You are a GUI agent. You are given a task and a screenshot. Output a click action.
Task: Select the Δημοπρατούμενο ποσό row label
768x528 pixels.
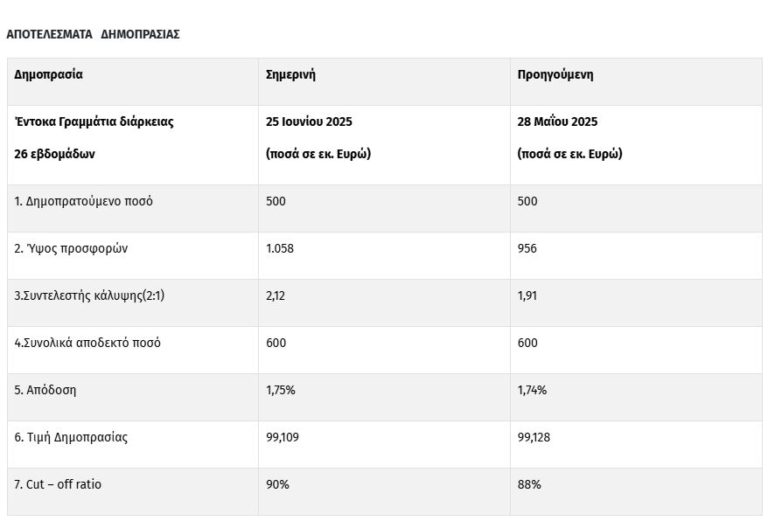(83, 201)
